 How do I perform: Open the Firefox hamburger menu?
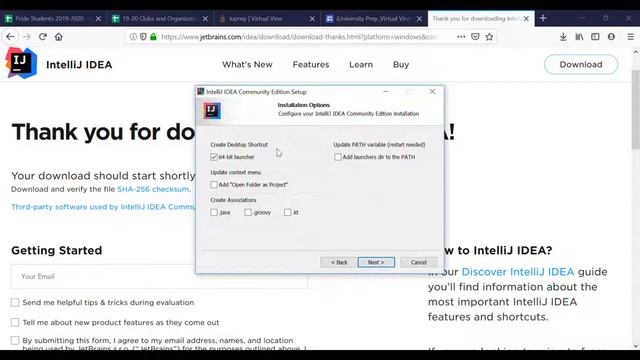pos(631,37)
